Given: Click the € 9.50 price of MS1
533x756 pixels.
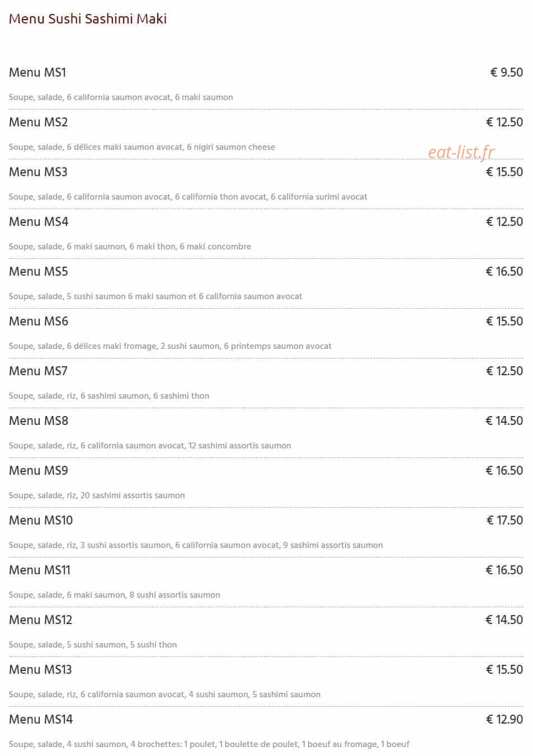Looking at the screenshot, I should [x=507, y=72].
